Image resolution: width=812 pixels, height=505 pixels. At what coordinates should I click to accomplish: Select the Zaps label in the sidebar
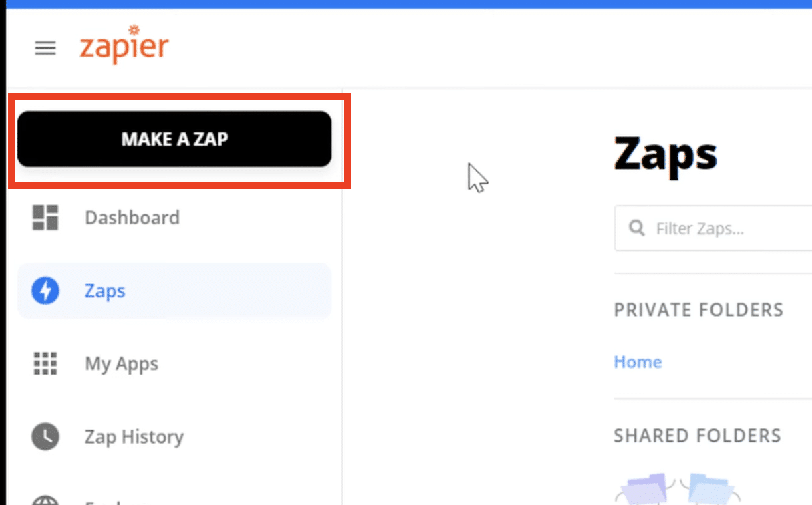tap(105, 291)
